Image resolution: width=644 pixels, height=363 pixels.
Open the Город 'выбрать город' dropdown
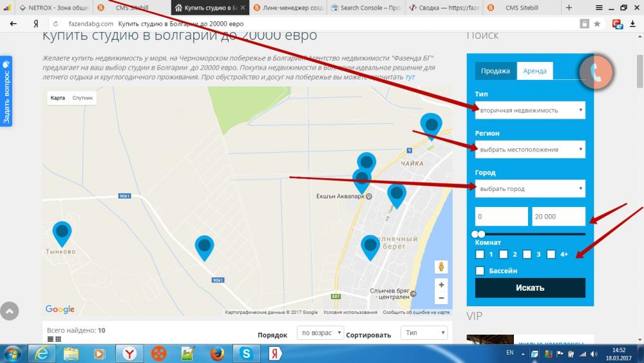[x=530, y=189]
